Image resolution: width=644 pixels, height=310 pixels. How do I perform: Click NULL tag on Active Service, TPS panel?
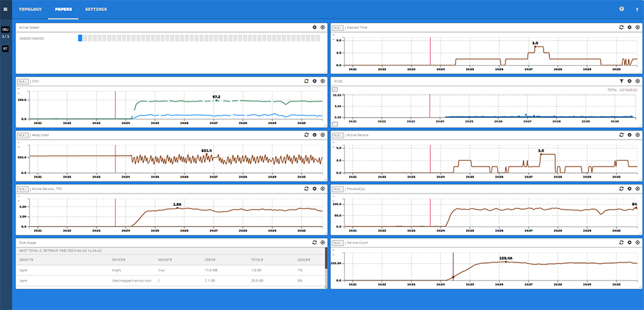(23, 189)
